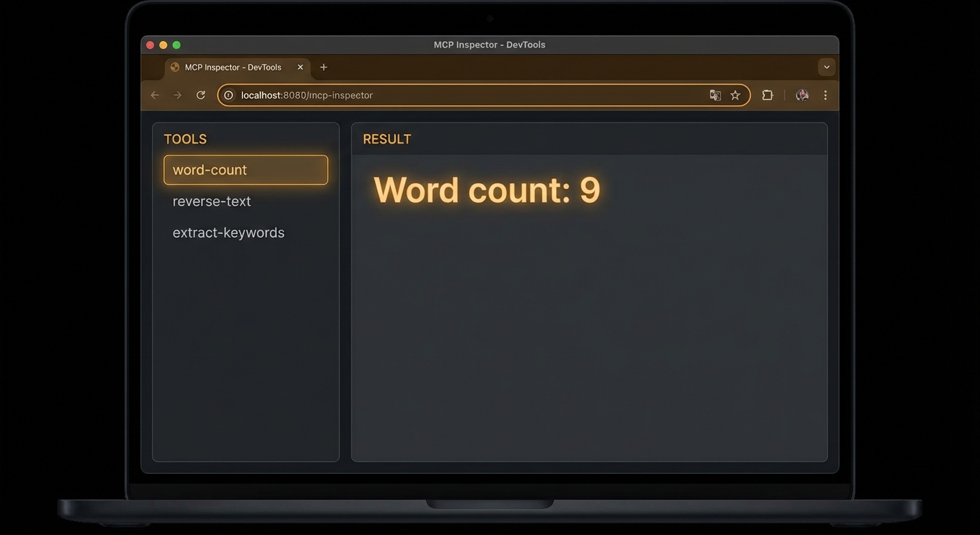Viewport: 980px width, 535px height.
Task: Click the forward navigation arrow
Action: coord(177,95)
